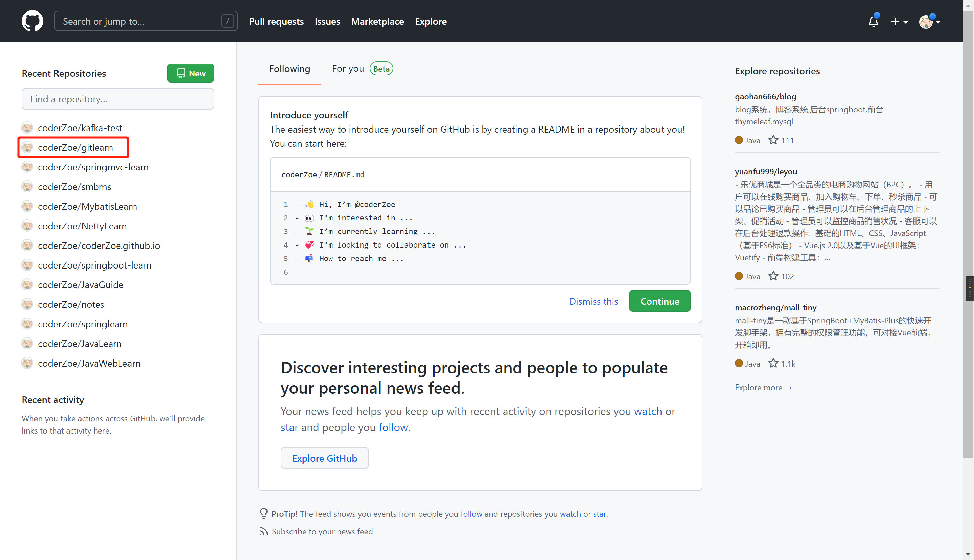This screenshot has width=974, height=560.
Task: Click the New repository button
Action: (191, 73)
